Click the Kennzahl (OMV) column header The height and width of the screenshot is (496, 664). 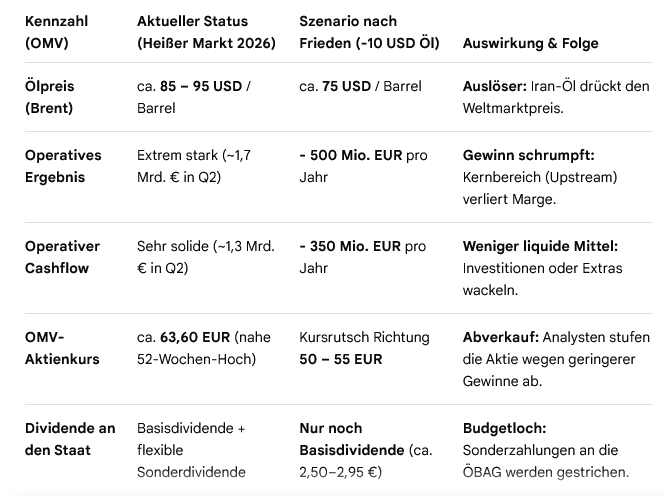pyautogui.click(x=56, y=32)
